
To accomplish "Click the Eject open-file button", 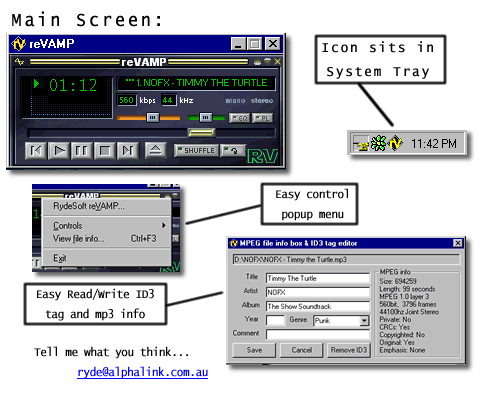I will pyautogui.click(x=155, y=150).
